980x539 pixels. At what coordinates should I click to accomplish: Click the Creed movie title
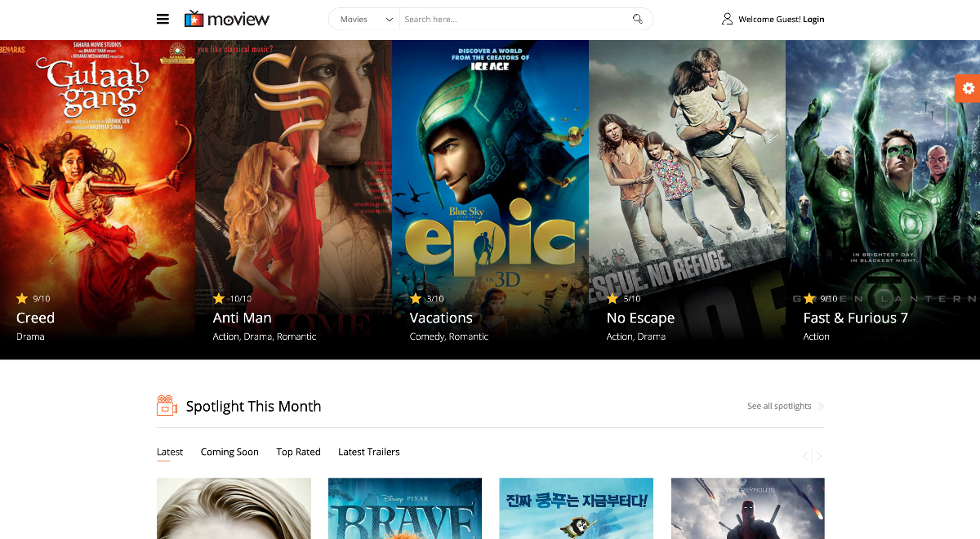[x=35, y=318]
